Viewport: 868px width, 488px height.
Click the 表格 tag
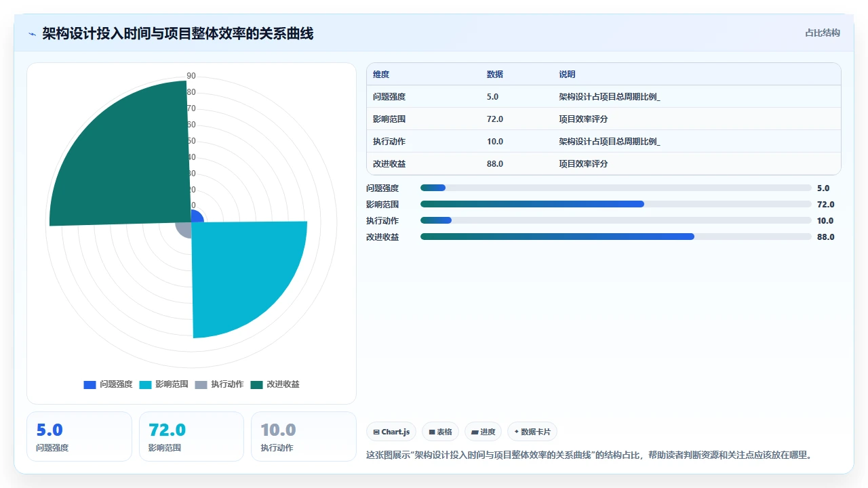coord(440,432)
